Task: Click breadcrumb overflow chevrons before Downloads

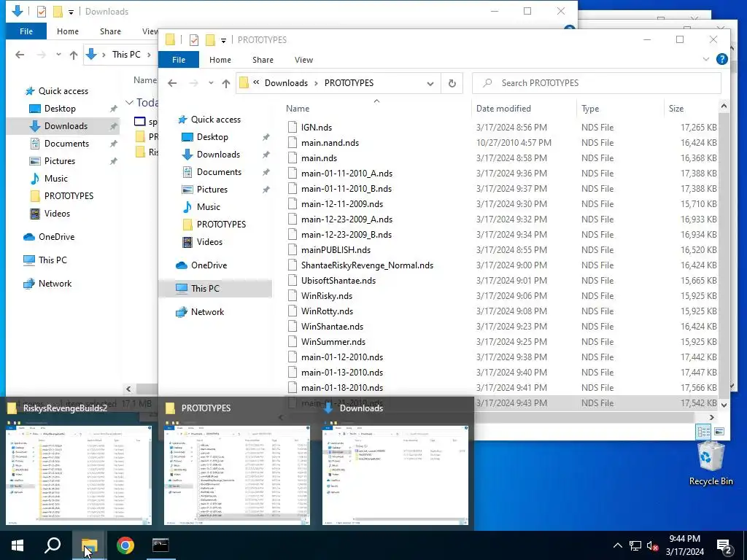Action: click(x=256, y=82)
